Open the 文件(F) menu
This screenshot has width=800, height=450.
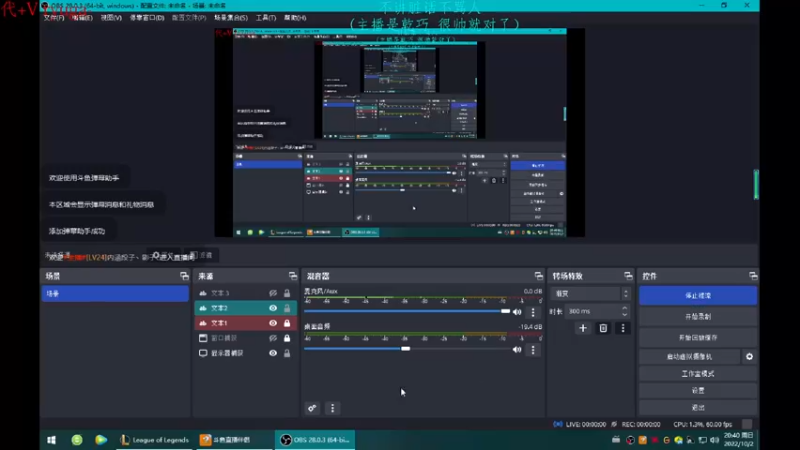(54, 17)
